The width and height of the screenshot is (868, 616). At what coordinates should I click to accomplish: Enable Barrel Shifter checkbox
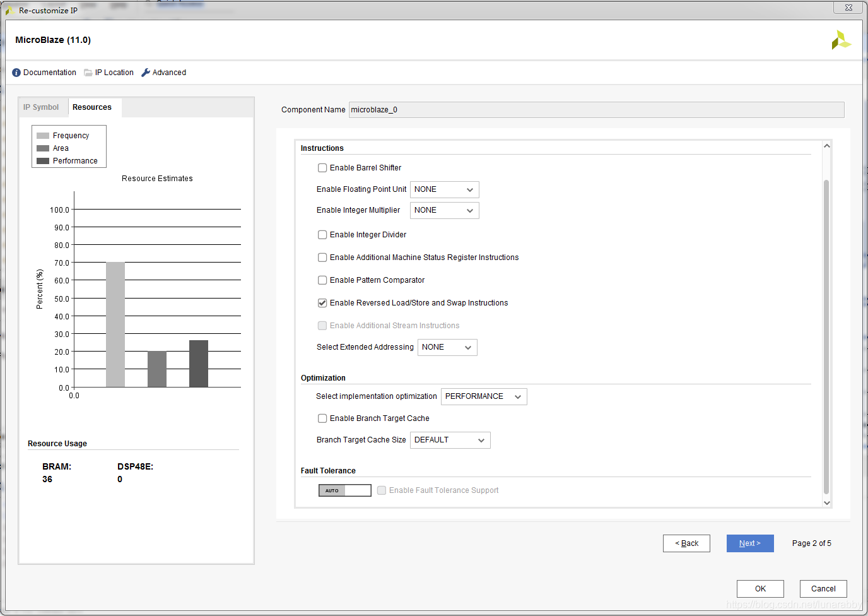(322, 168)
